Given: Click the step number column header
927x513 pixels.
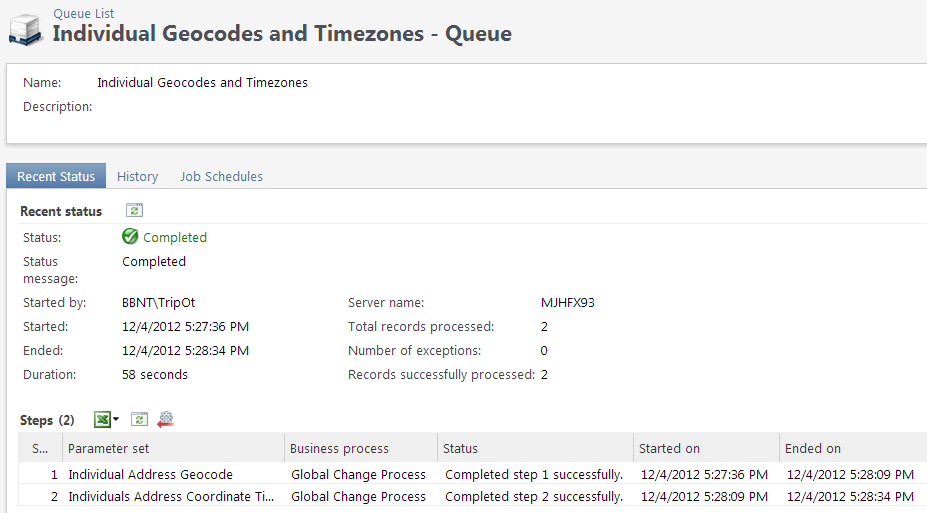Looking at the screenshot, I should pos(40,448).
